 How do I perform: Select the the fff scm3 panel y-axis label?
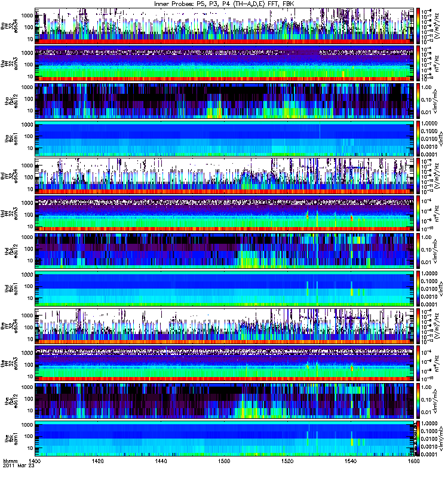pyautogui.click(x=9, y=364)
